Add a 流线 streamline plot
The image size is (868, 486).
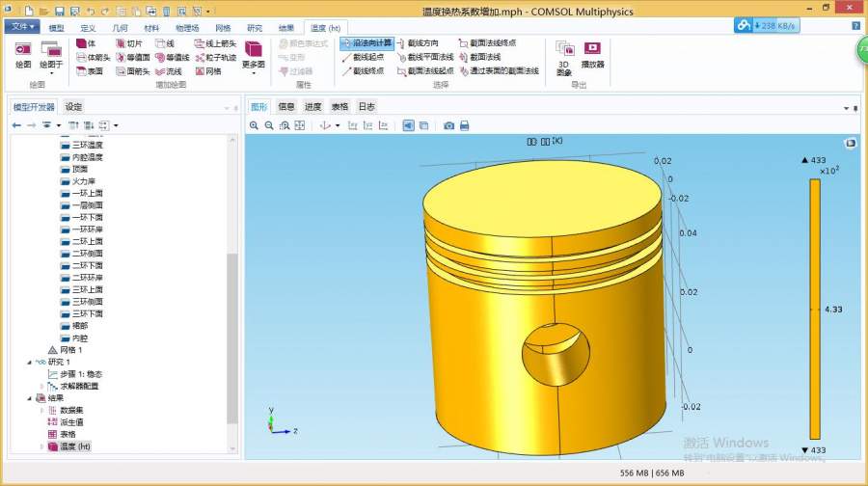(x=169, y=70)
